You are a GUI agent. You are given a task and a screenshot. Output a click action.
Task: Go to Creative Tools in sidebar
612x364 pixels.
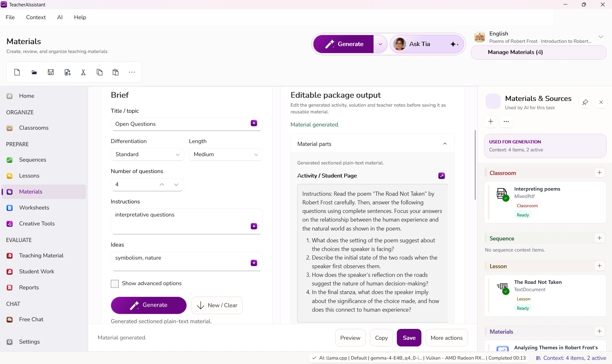[x=44, y=224]
